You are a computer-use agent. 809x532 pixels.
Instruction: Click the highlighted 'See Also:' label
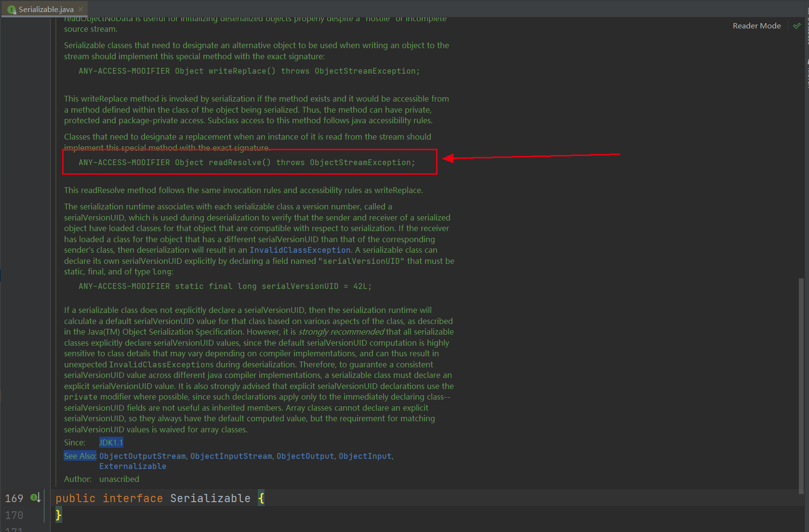coord(80,456)
